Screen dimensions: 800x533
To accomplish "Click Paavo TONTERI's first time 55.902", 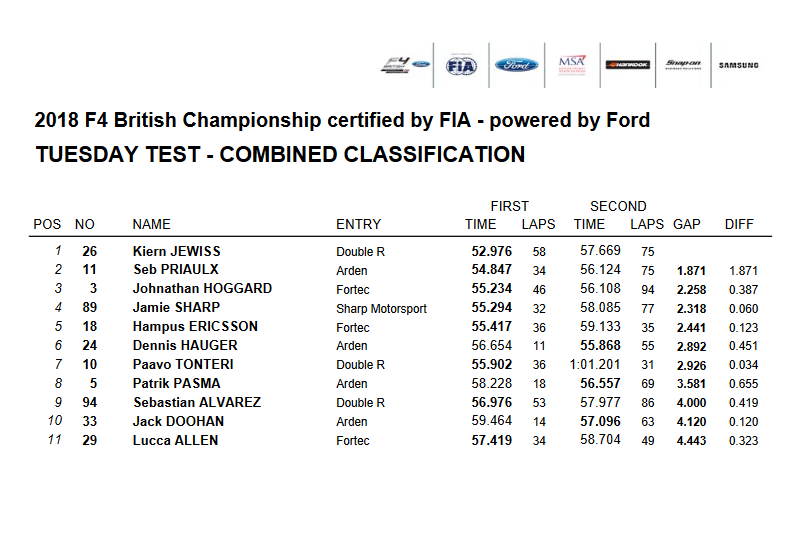I will pyautogui.click(x=491, y=365).
